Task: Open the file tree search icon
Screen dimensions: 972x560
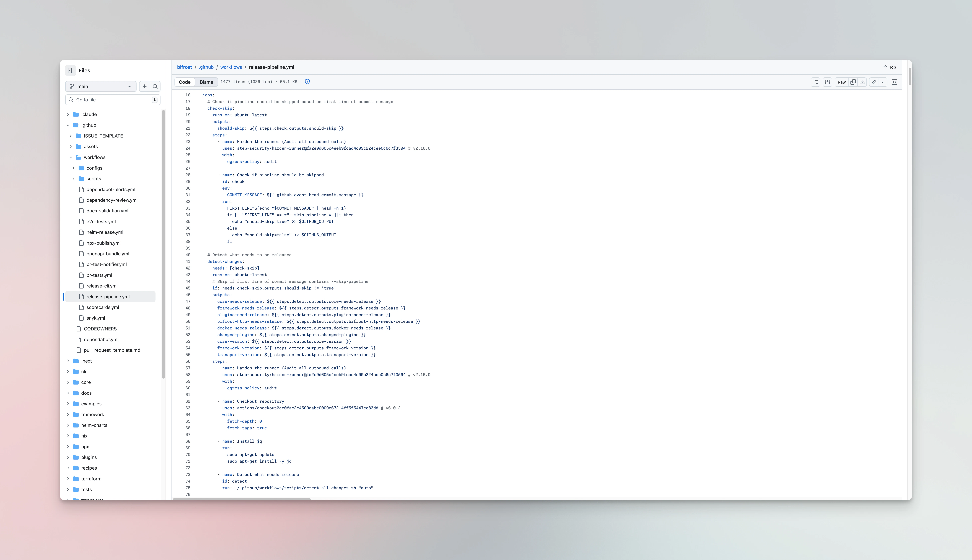Action: (155, 86)
